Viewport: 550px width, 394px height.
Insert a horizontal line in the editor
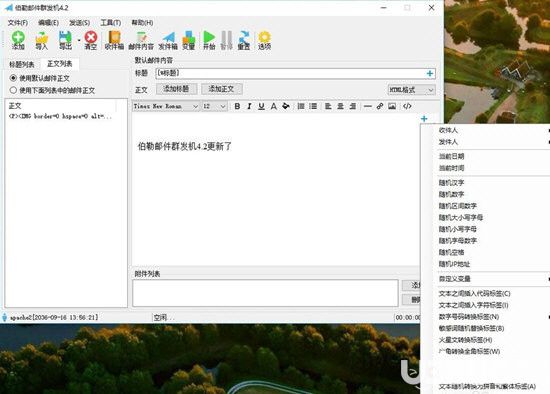[x=367, y=106]
